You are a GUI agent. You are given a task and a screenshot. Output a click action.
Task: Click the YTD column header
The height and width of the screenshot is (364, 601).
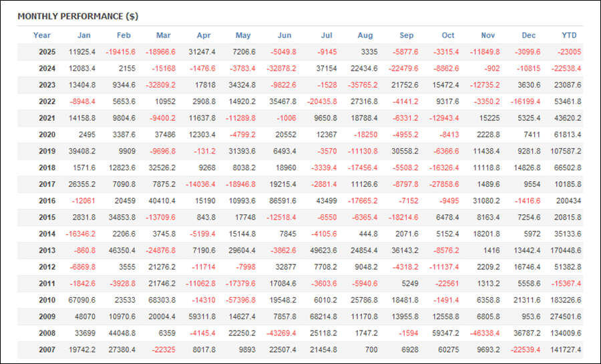[569, 35]
